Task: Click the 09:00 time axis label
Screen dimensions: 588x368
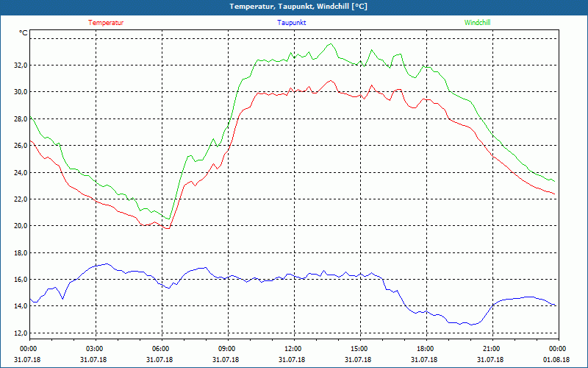Action: (x=228, y=349)
